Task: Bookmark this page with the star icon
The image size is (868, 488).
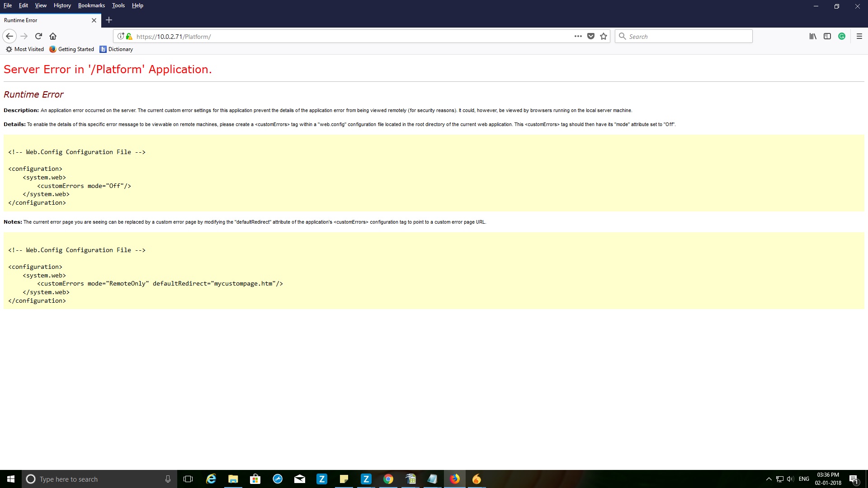Action: 604,36
